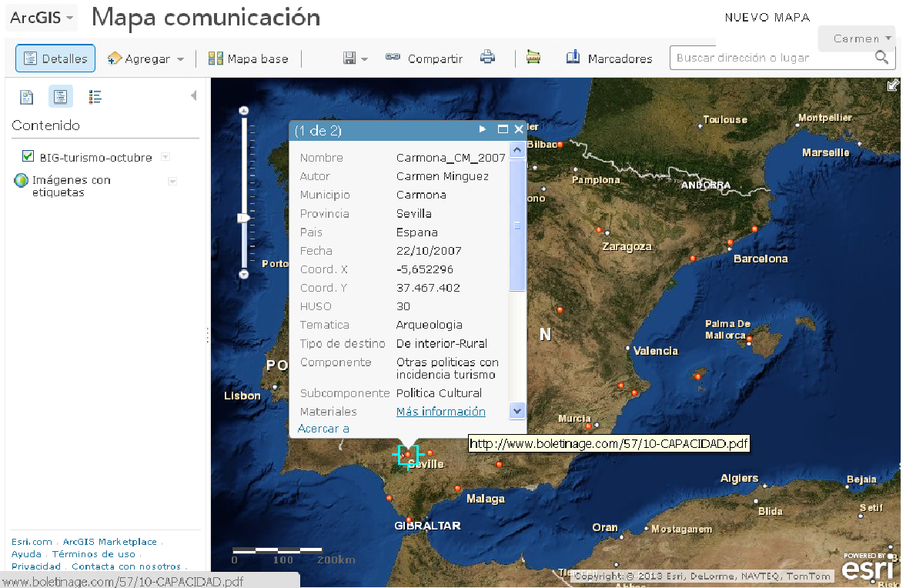This screenshot has height=588, width=906.
Task: Zoom out with the slider minus button
Action: click(x=244, y=274)
